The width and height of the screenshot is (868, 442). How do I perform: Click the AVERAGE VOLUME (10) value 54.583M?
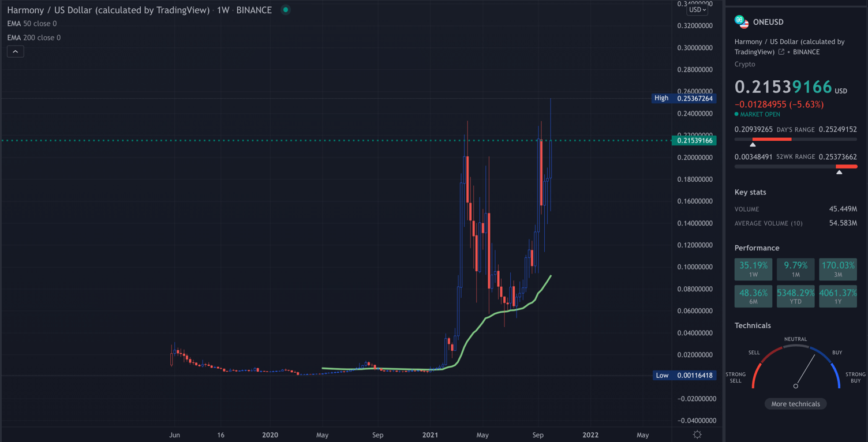tap(843, 223)
